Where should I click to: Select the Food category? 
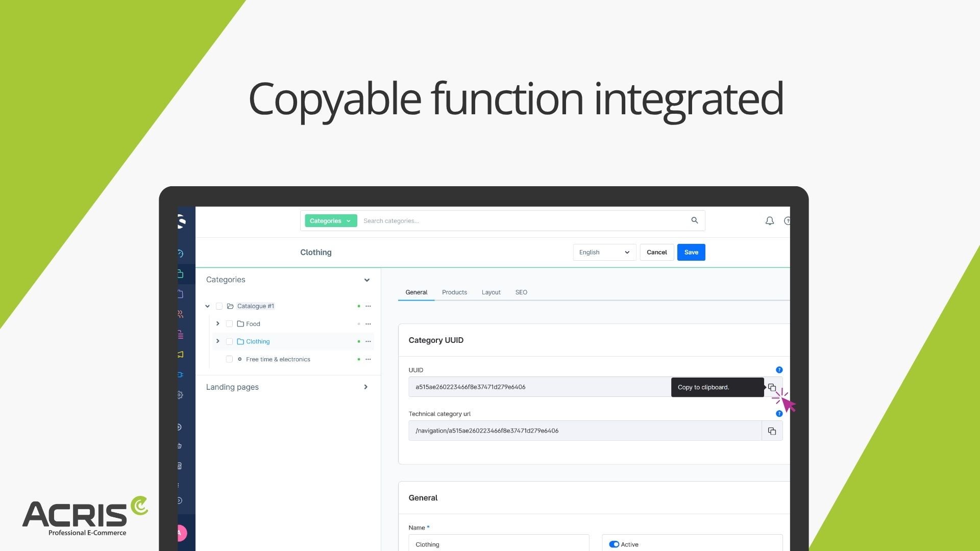point(253,324)
